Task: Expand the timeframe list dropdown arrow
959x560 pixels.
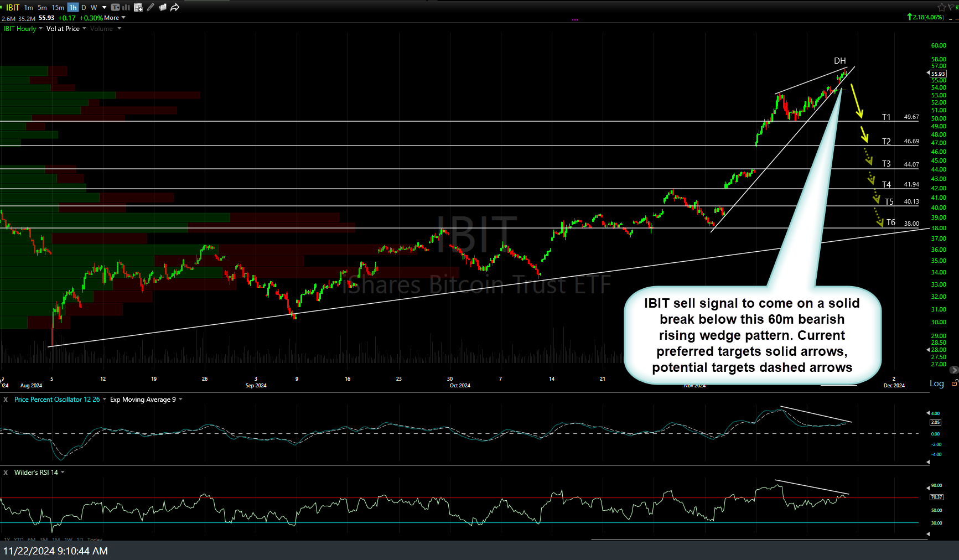Action: 104,7
